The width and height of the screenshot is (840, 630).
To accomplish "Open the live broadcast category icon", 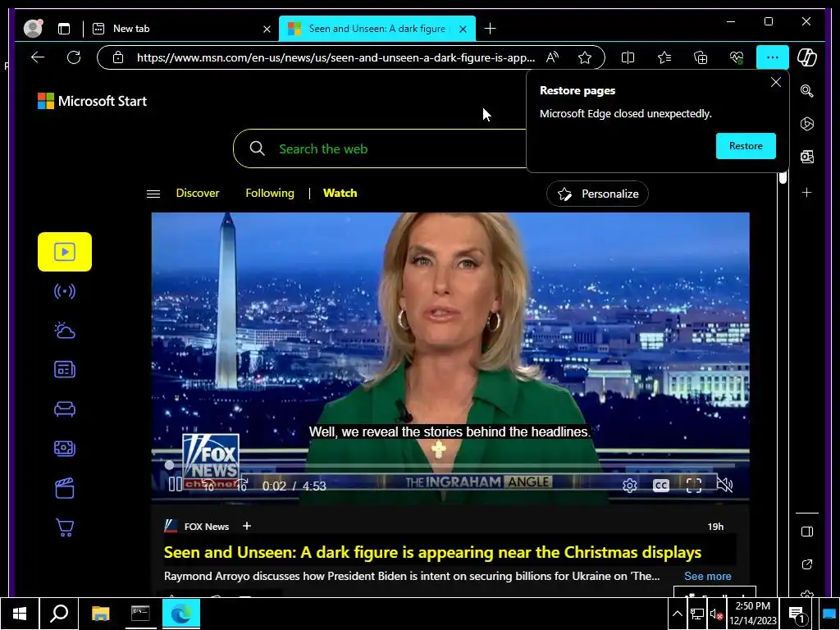I will pyautogui.click(x=65, y=291).
